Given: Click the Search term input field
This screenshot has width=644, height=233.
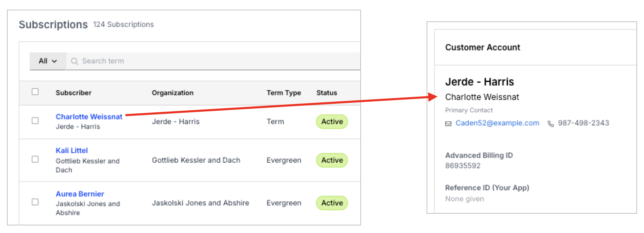Looking at the screenshot, I should tap(213, 61).
